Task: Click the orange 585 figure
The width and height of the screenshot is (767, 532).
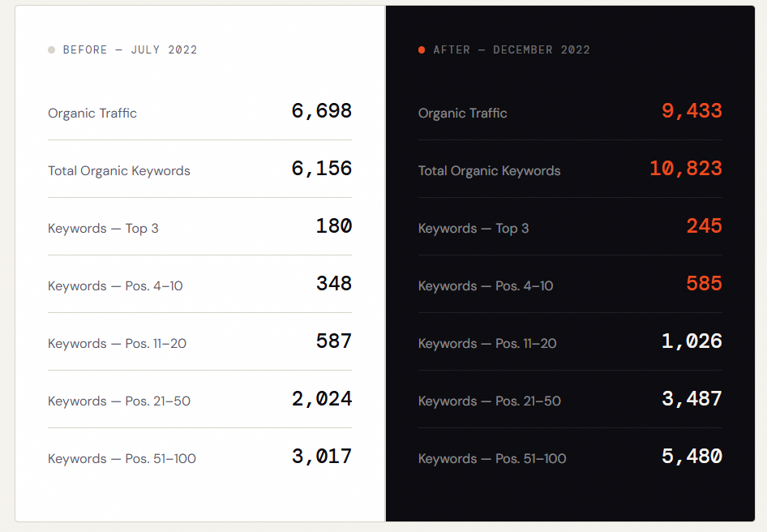Action: 704,284
